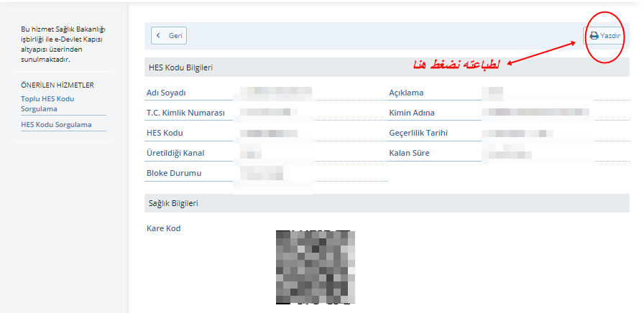
Task: Select the HES Kodu Bilgileri section header
Action: click(387, 67)
